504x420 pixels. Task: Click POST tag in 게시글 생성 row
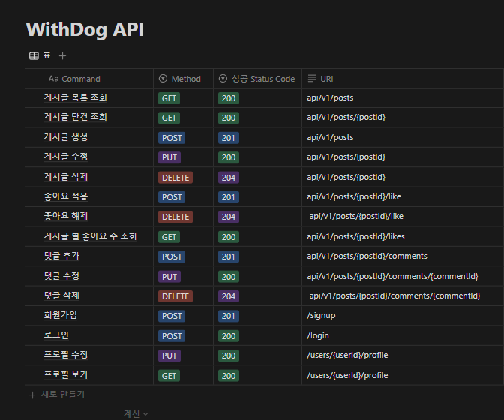point(172,138)
